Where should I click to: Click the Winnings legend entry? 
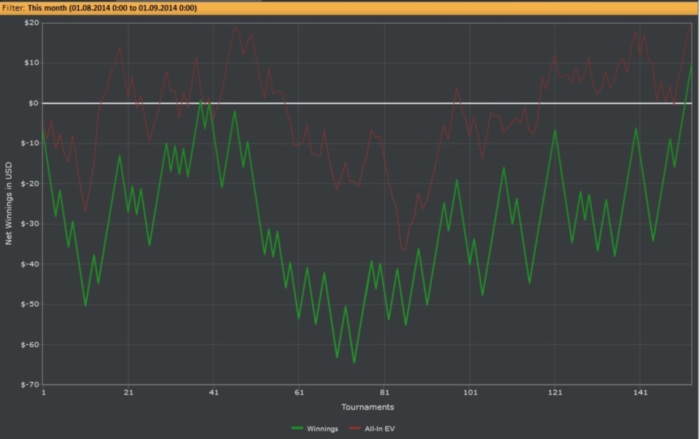[x=315, y=429]
